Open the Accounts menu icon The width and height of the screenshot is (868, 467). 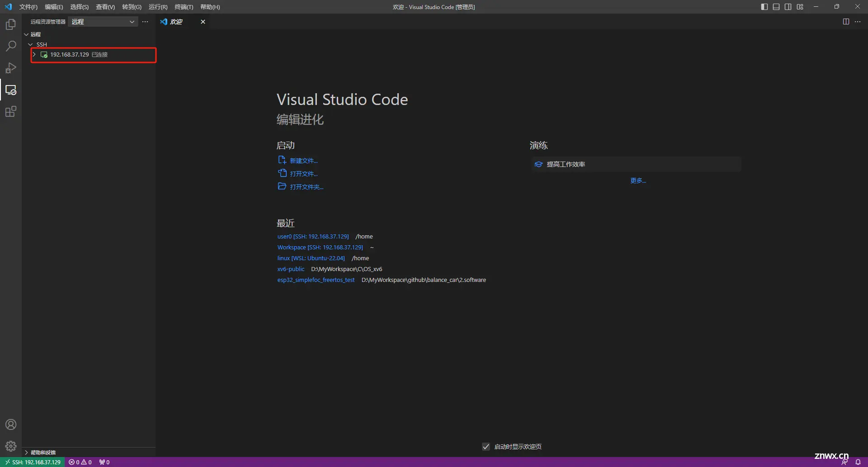click(11, 424)
